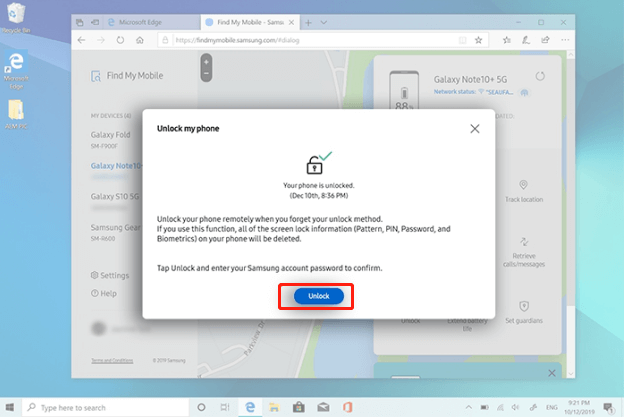Add page to favorites with star icon

(478, 40)
